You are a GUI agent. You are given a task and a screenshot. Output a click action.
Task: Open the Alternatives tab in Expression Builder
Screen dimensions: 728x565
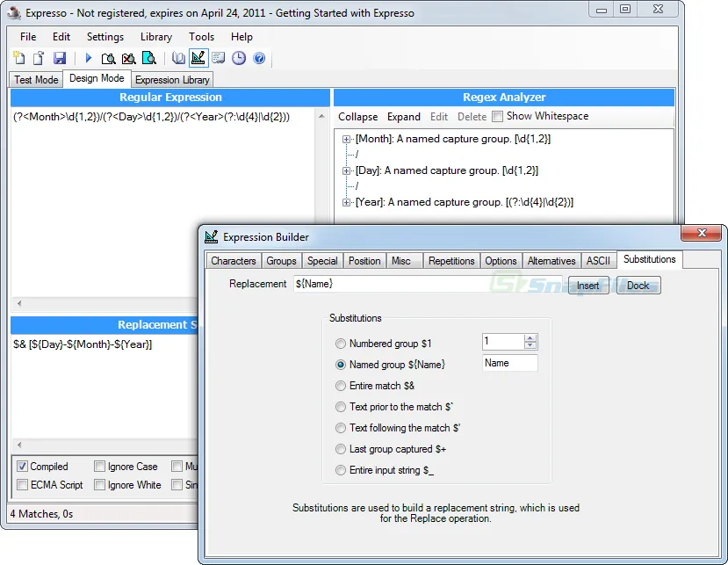pyautogui.click(x=551, y=261)
